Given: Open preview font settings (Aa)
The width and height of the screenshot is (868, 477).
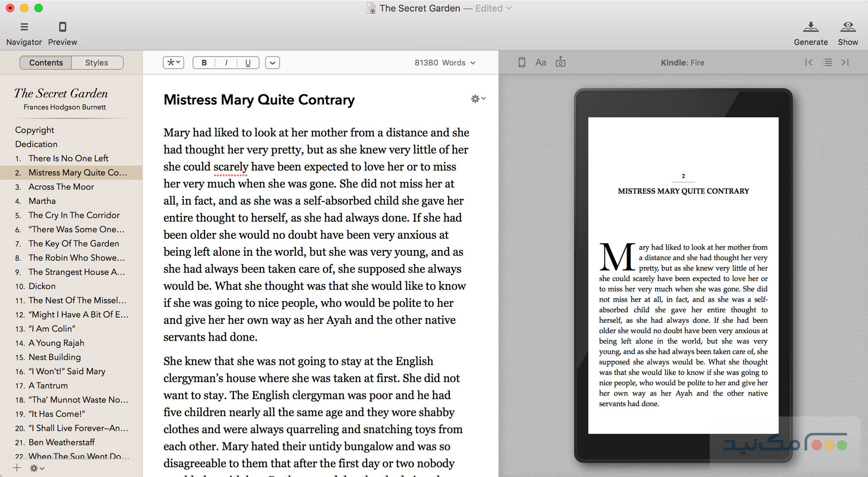Looking at the screenshot, I should pos(541,63).
